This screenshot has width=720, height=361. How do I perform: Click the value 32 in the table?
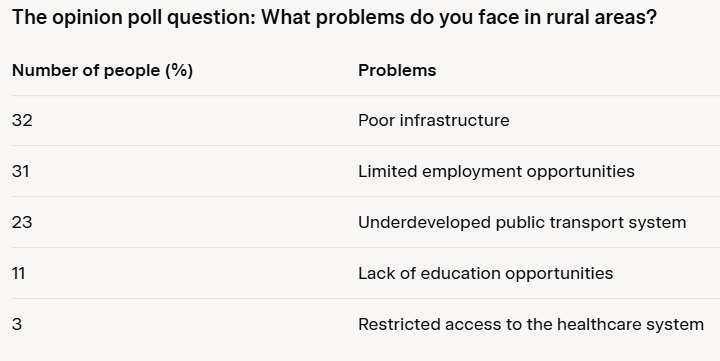[22, 120]
